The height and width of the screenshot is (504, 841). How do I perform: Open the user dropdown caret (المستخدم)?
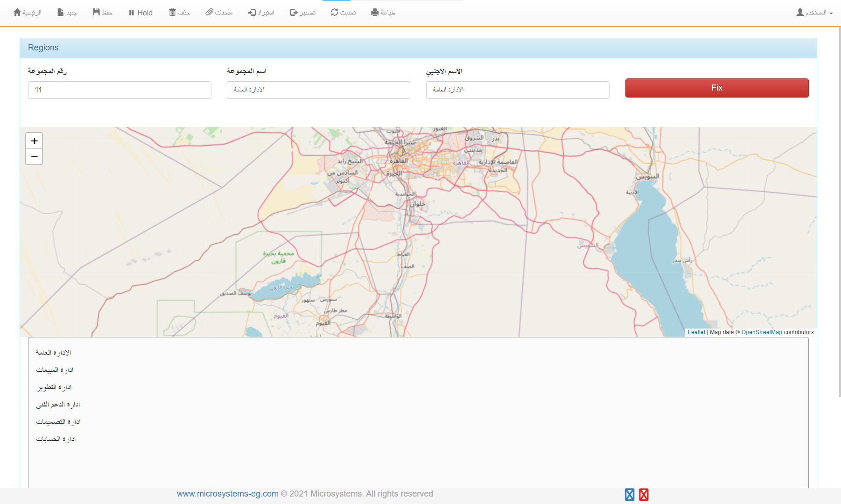(x=831, y=13)
